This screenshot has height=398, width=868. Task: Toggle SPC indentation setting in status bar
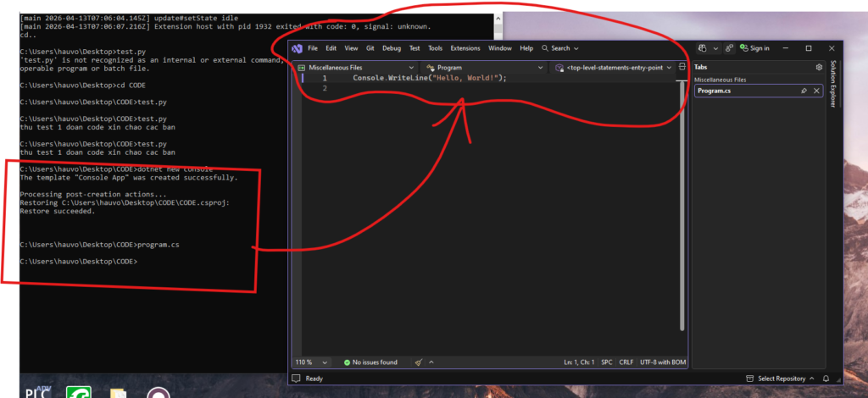(x=607, y=362)
